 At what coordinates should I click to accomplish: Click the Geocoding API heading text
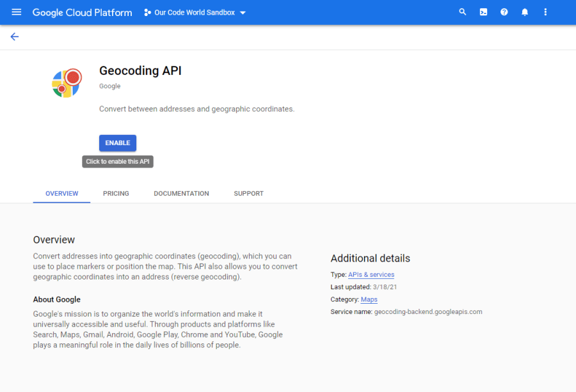coord(140,70)
